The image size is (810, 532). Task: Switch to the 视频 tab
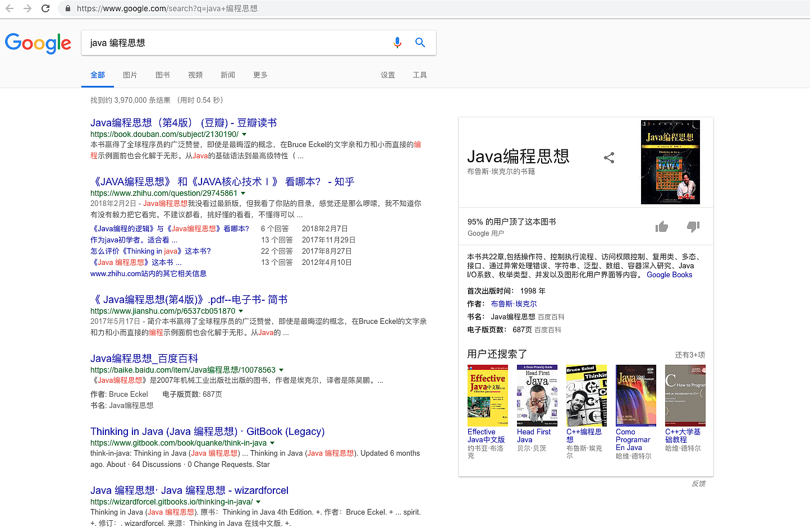195,75
